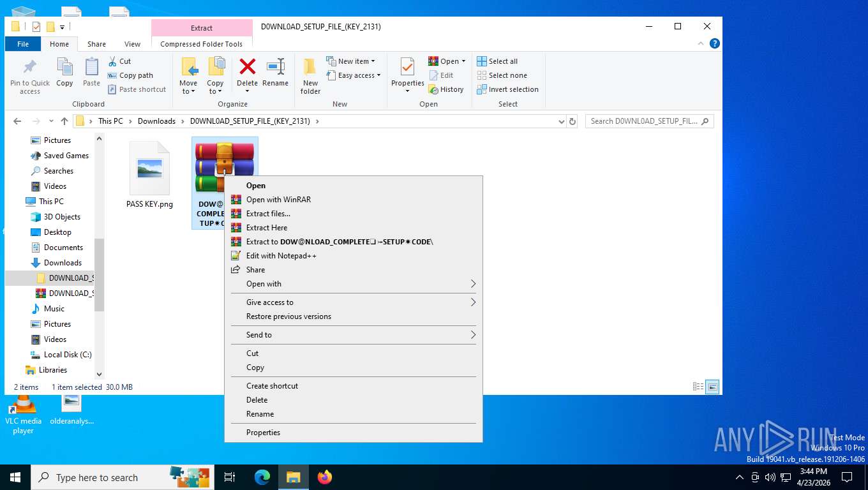This screenshot has height=490, width=868.
Task: Click Select none in ribbon
Action: coord(502,75)
